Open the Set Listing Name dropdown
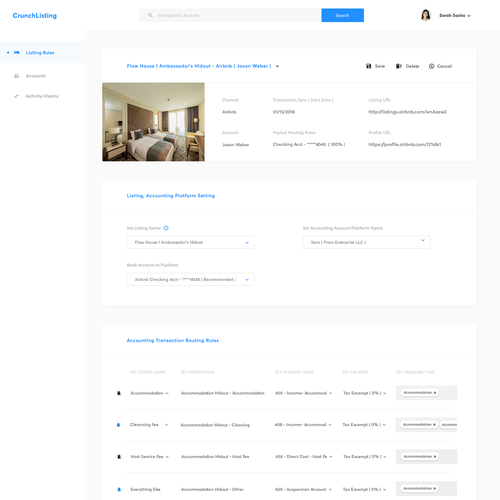 point(190,242)
